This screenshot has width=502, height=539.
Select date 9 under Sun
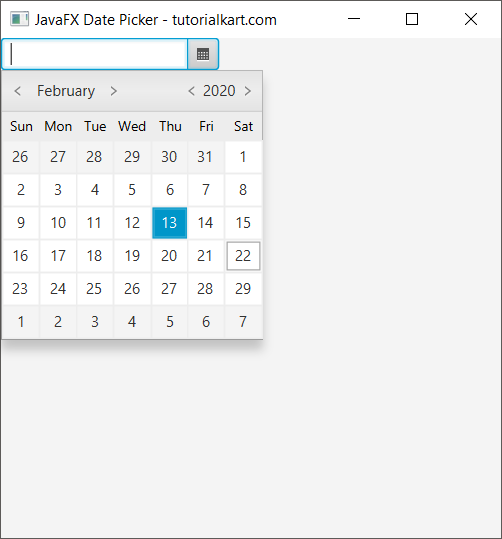21,223
